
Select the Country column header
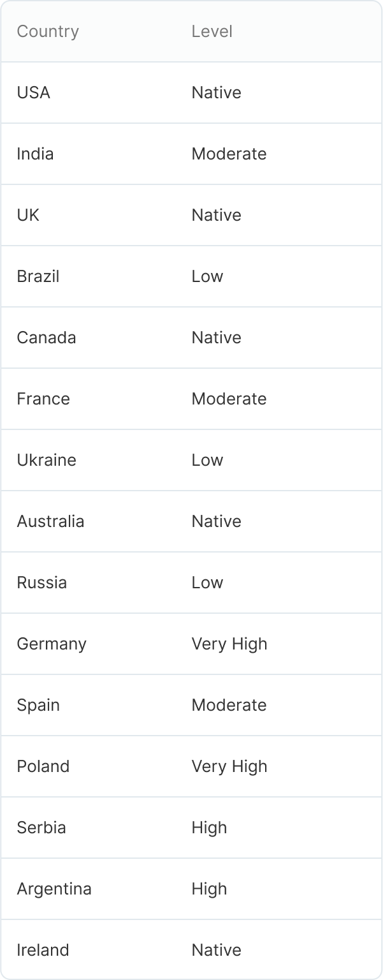[x=48, y=31]
